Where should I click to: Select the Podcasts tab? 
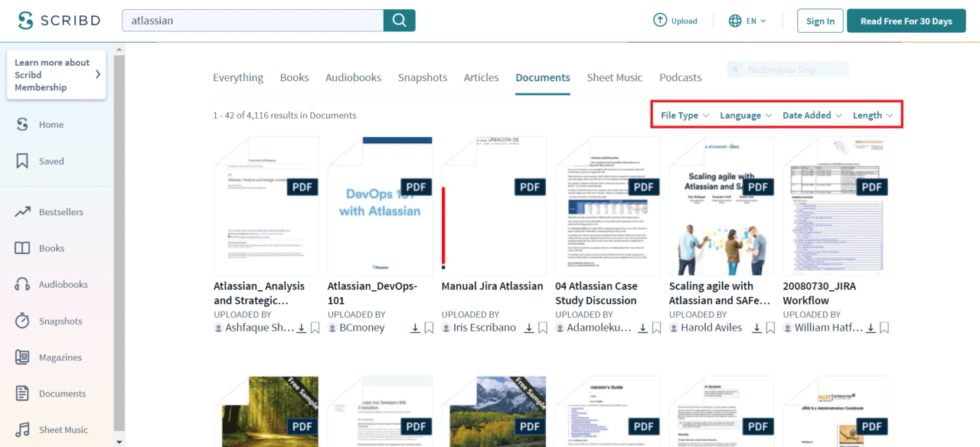(680, 77)
